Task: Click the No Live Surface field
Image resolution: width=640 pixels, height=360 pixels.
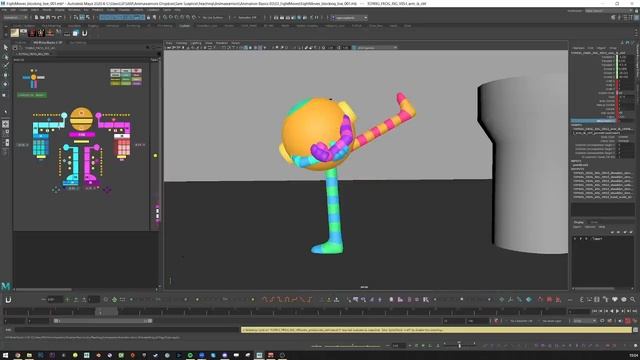Action: [x=213, y=18]
